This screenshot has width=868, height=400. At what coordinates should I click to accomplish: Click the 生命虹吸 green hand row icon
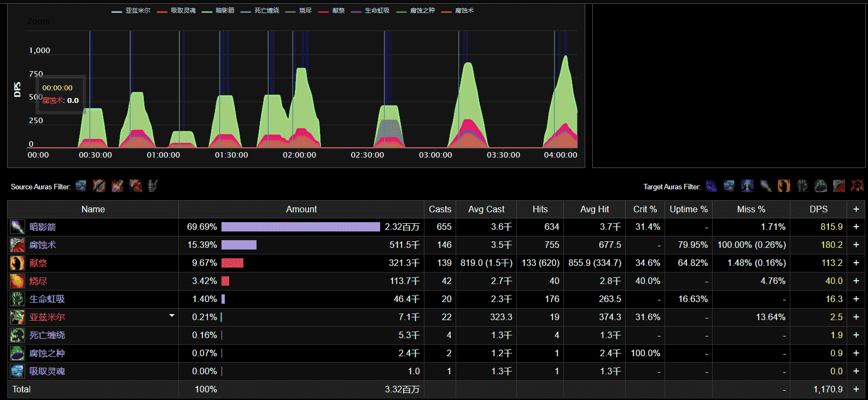[18, 299]
